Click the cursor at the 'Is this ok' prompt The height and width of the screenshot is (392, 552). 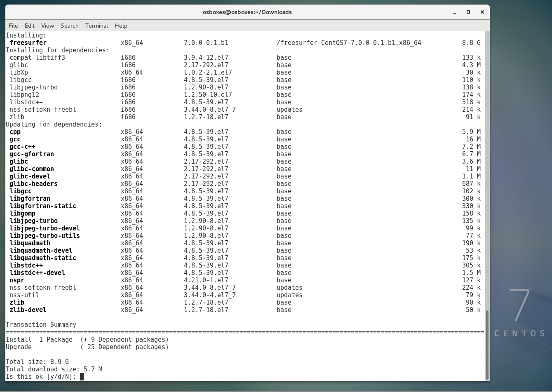pyautogui.click(x=82, y=377)
